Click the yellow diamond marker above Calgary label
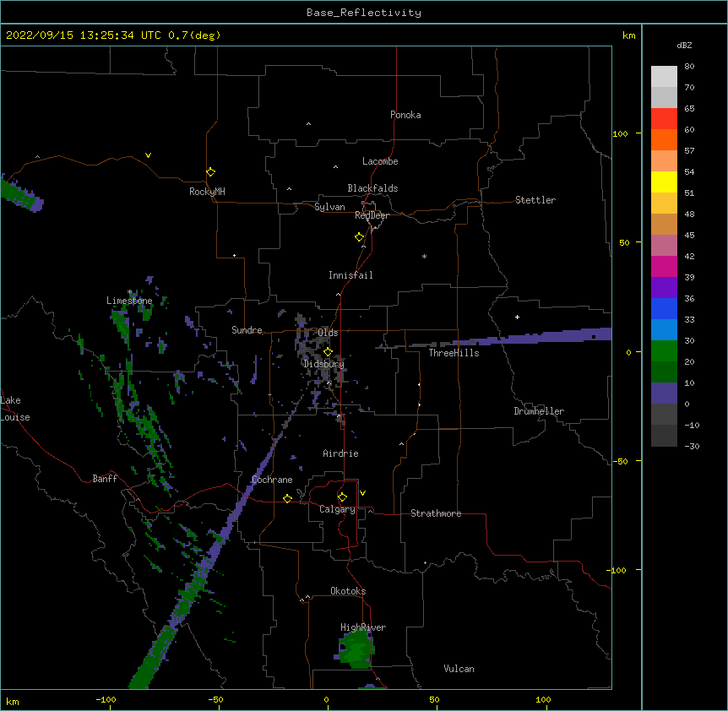The image size is (728, 711). (342, 497)
